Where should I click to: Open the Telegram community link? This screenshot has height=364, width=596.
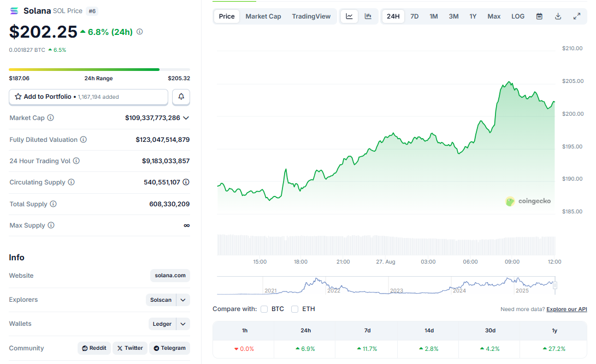coord(169,348)
